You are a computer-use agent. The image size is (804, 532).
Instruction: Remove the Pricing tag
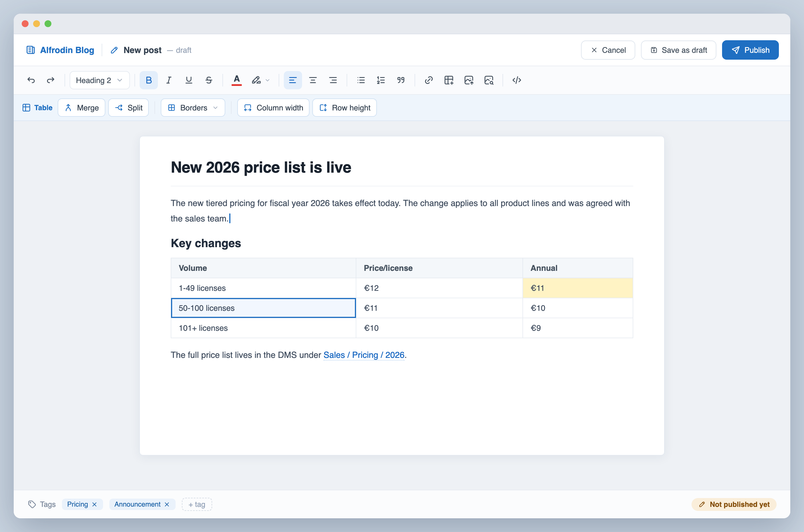(x=95, y=505)
